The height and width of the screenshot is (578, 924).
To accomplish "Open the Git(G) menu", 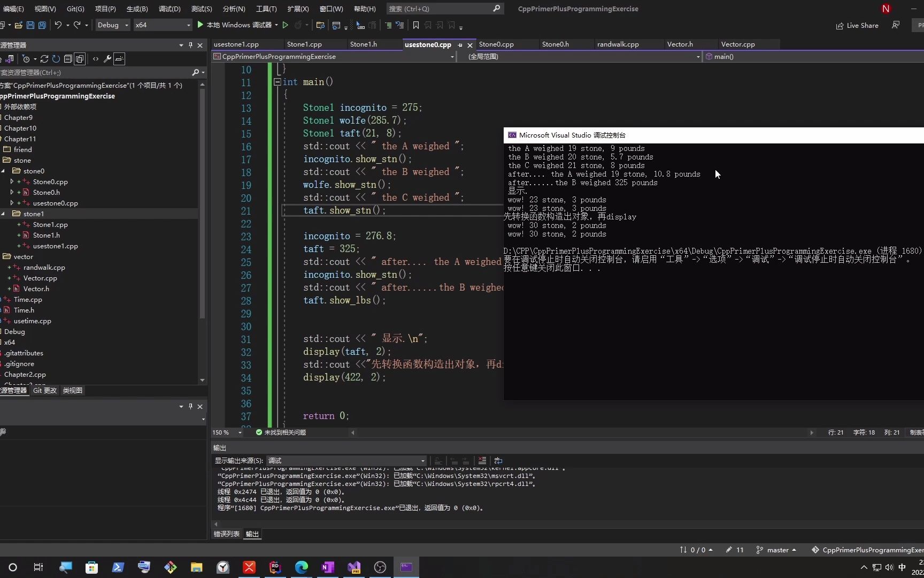I will 75,9.
